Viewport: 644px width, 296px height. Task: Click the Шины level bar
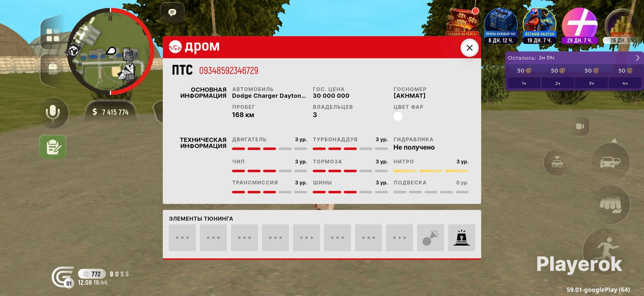click(x=350, y=192)
